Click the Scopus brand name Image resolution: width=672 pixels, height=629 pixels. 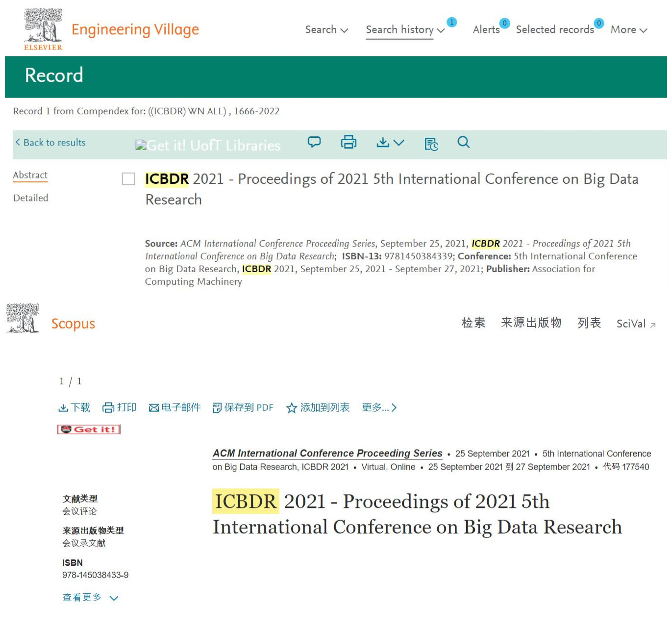pyautogui.click(x=74, y=324)
